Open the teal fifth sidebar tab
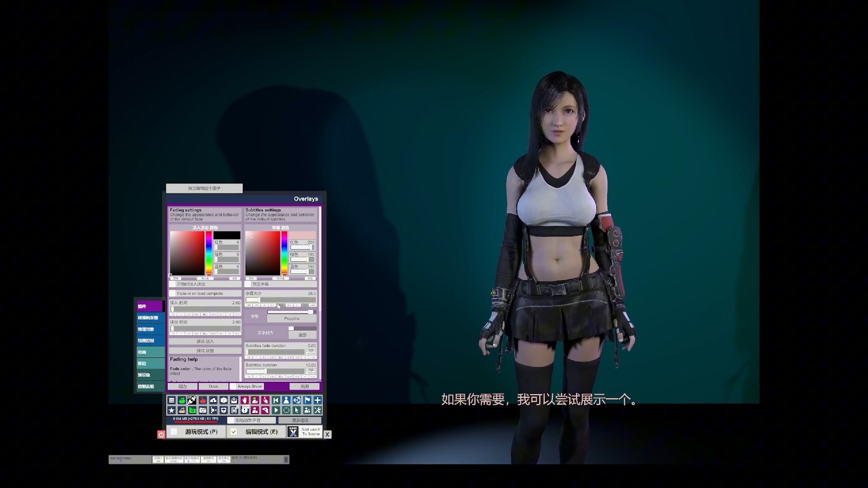Viewport: 868px width, 488px height. click(150, 352)
